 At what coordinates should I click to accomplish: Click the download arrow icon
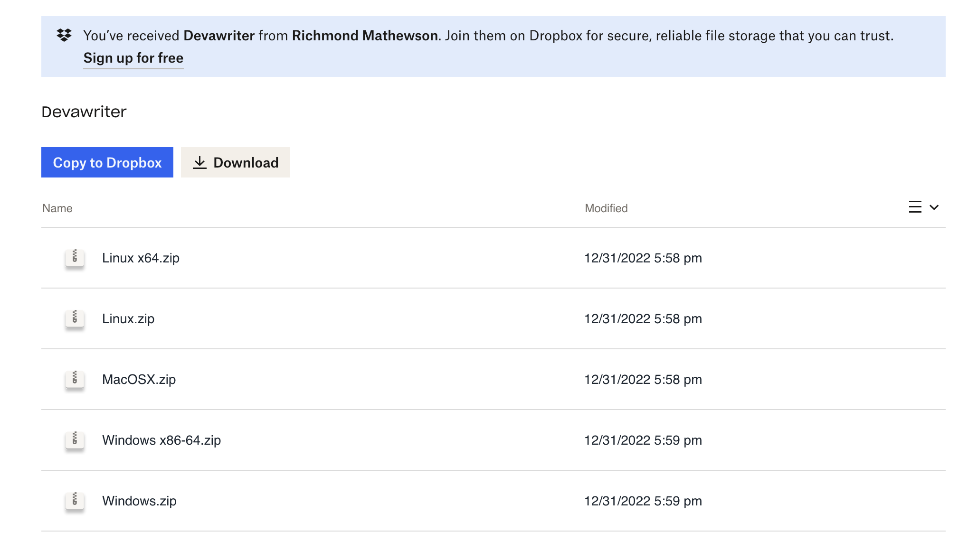coord(199,163)
